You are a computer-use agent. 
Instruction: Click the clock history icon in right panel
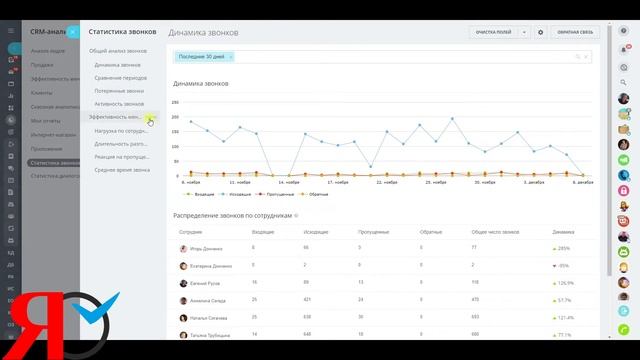point(623,68)
